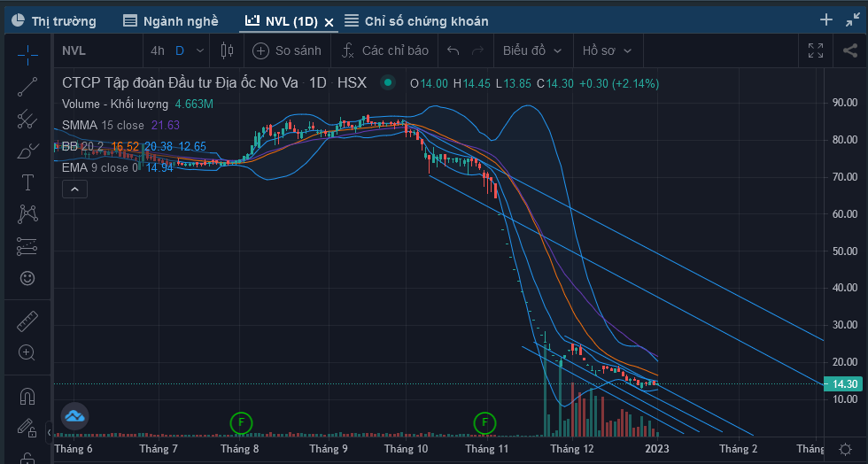The image size is (868, 464).
Task: Click the 50.00 price axis label
Action: click(845, 251)
